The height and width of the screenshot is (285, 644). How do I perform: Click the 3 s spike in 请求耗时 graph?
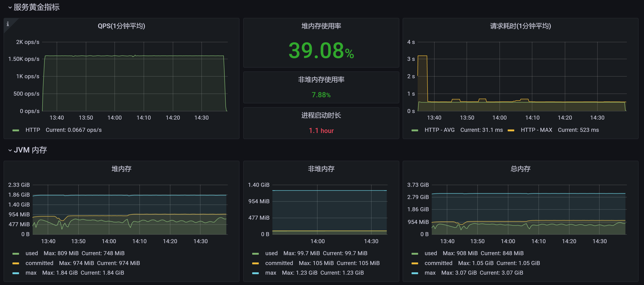pyautogui.click(x=422, y=56)
